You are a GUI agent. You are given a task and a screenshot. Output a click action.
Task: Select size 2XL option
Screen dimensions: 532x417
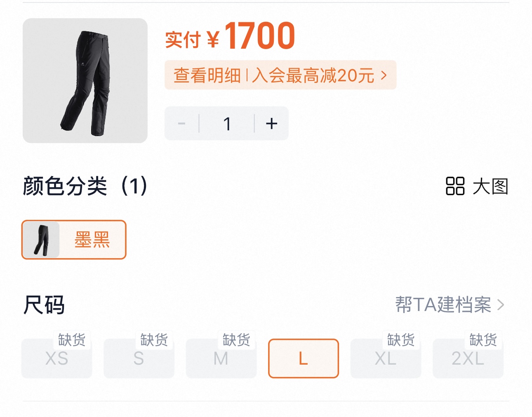(x=468, y=358)
